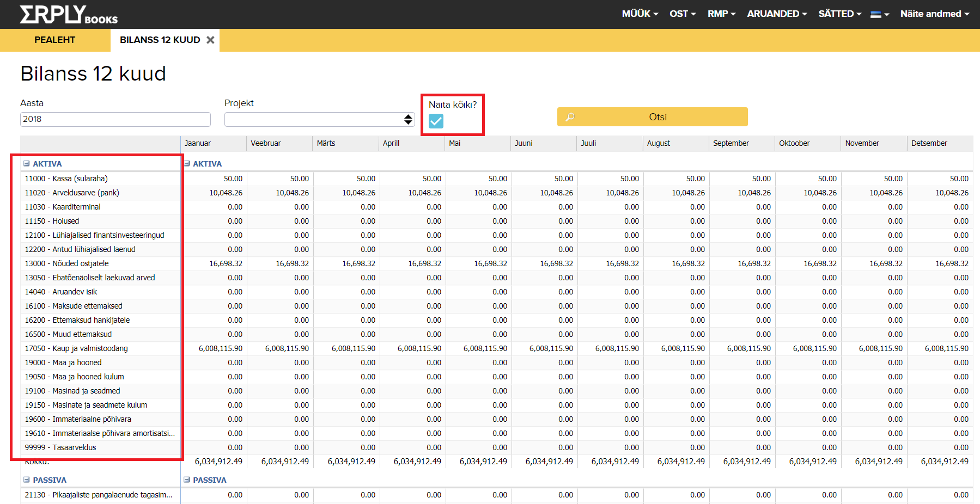Open the ARUANDED menu
This screenshot has width=980, height=504.
pos(776,14)
